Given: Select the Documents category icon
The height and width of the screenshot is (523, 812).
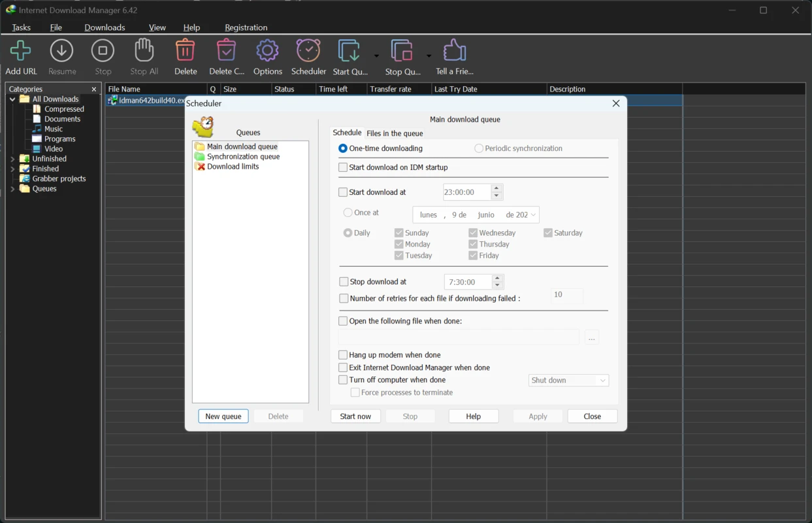Looking at the screenshot, I should coord(37,119).
